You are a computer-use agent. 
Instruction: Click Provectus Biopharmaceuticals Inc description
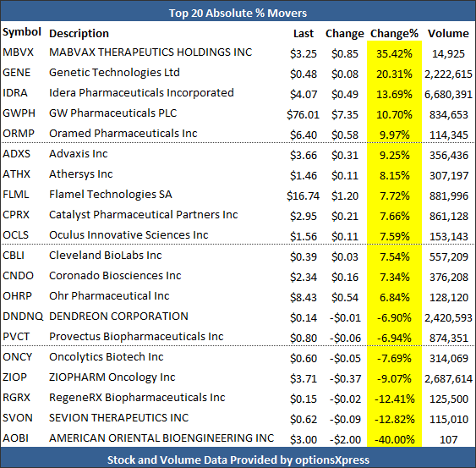136,337
